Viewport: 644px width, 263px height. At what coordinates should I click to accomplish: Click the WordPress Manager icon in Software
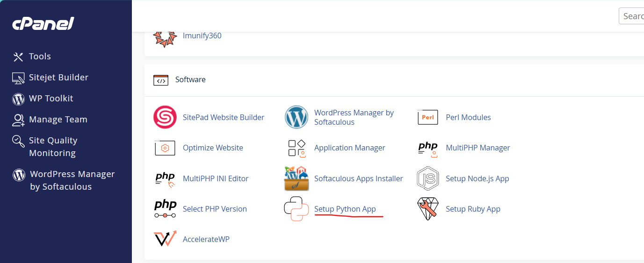pos(297,117)
